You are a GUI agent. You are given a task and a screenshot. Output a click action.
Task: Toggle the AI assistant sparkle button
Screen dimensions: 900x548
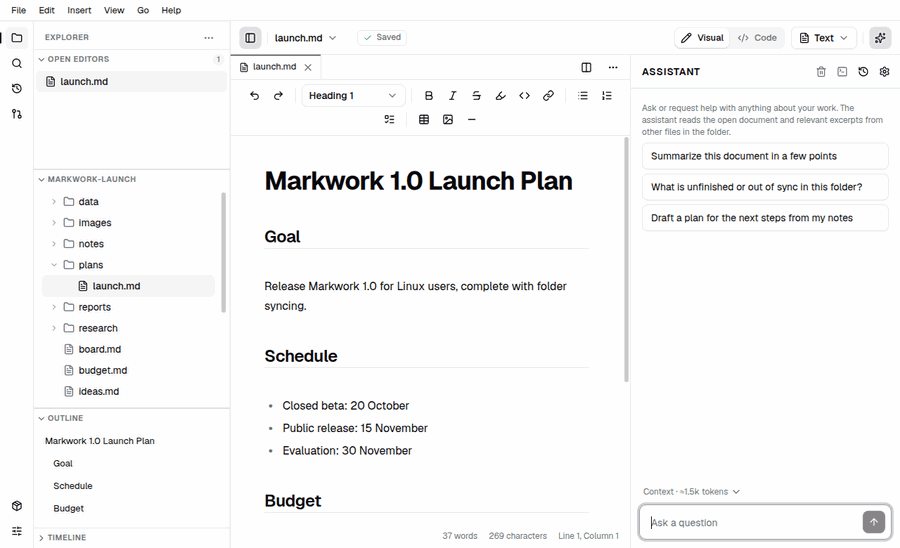[880, 38]
